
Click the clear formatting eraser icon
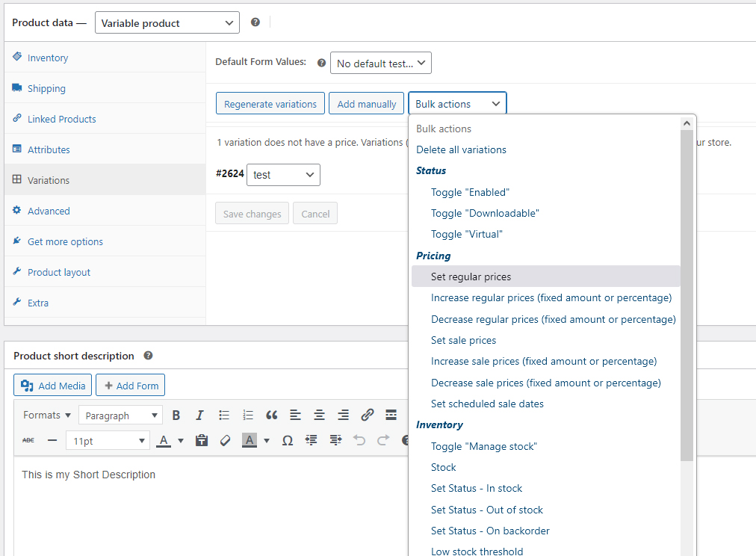(x=225, y=441)
